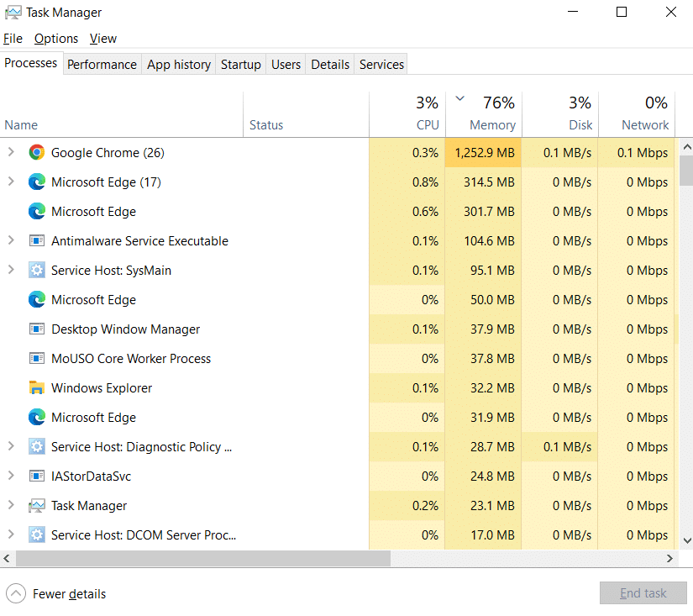Click the Task Manager process icon
This screenshot has width=693, height=616.
[x=37, y=505]
